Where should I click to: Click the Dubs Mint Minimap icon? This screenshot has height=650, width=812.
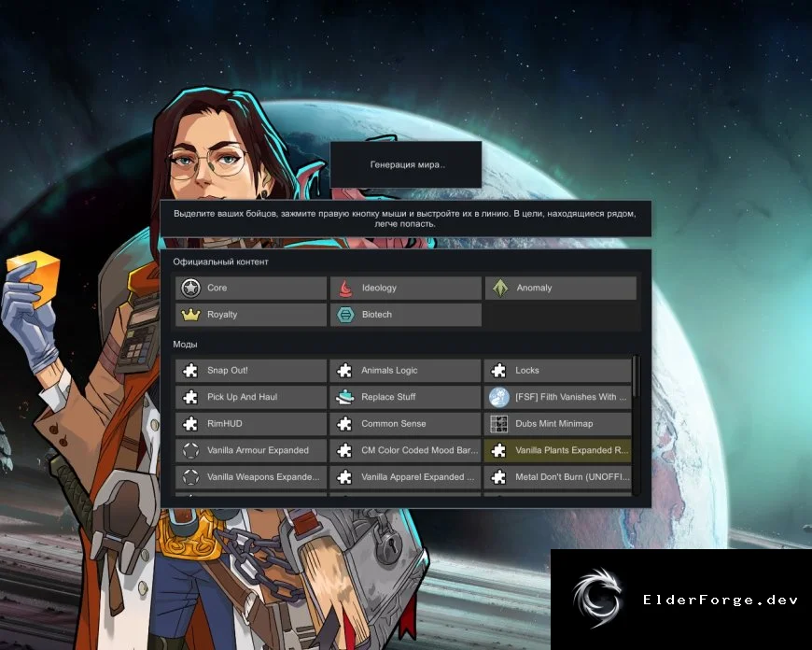tap(498, 424)
